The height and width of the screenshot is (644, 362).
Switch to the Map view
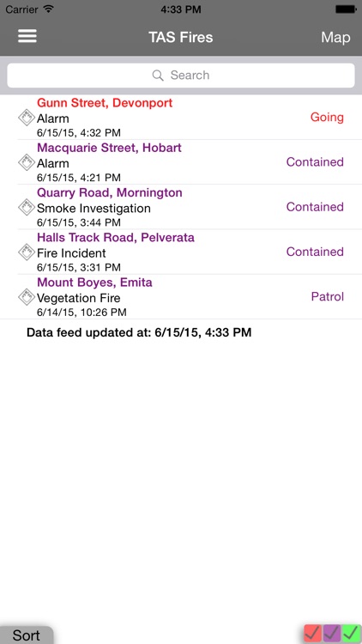[335, 38]
